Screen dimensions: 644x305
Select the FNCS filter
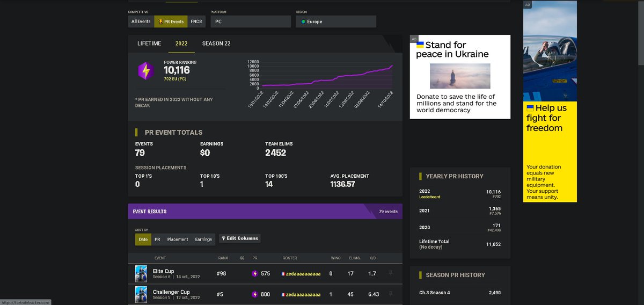pos(196,21)
